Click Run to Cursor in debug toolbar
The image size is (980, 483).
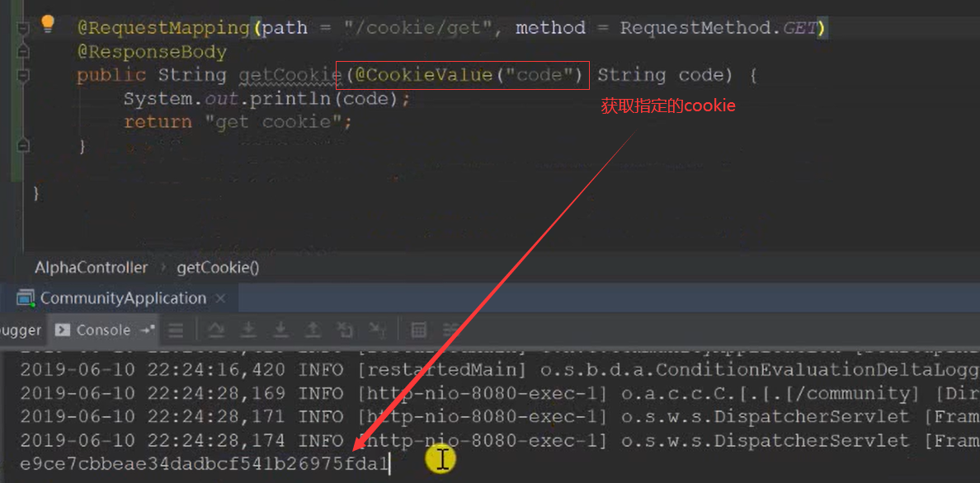pos(376,330)
